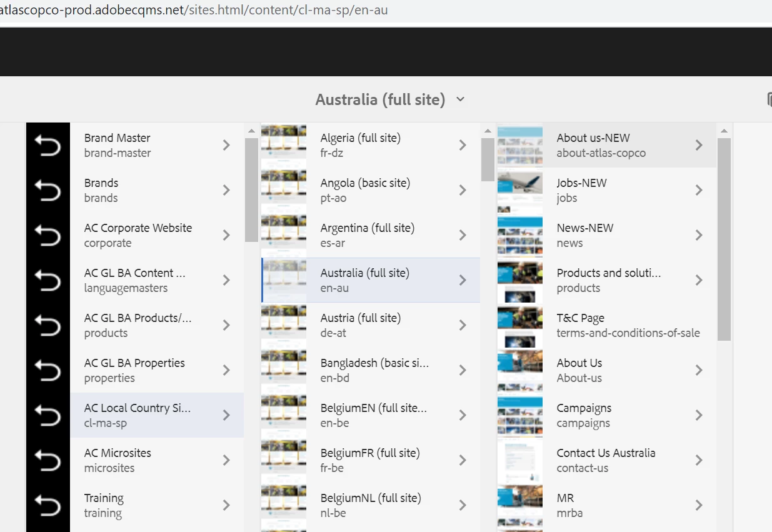
Task: Select the About us-NEW page thumbnail
Action: (x=520, y=145)
